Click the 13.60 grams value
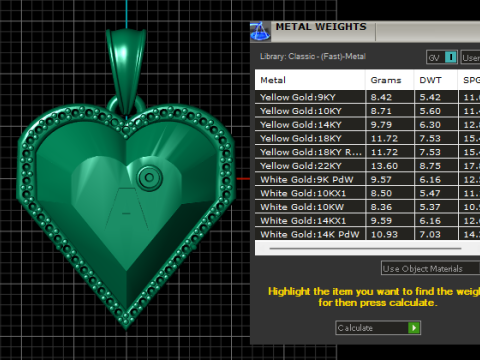 click(384, 166)
